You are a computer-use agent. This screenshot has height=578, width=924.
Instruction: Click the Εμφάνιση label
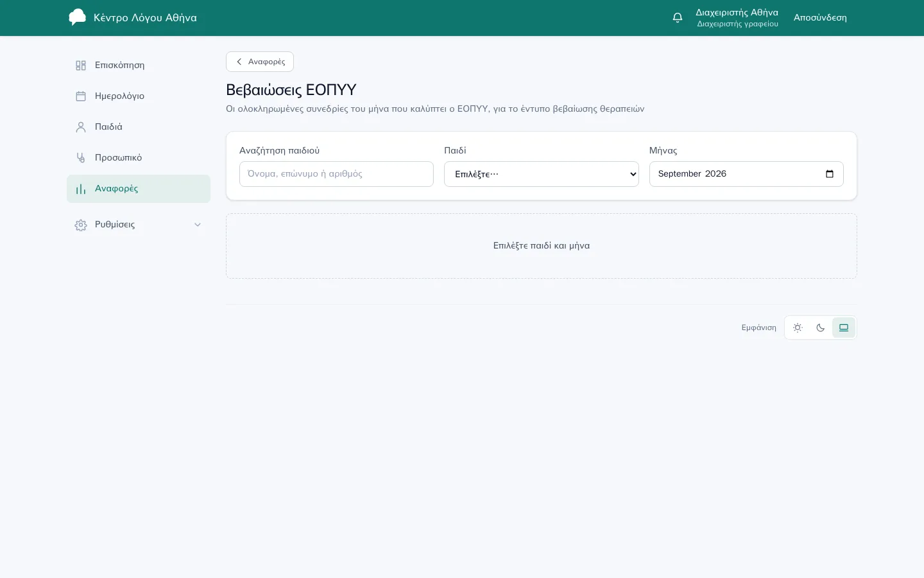click(x=759, y=328)
